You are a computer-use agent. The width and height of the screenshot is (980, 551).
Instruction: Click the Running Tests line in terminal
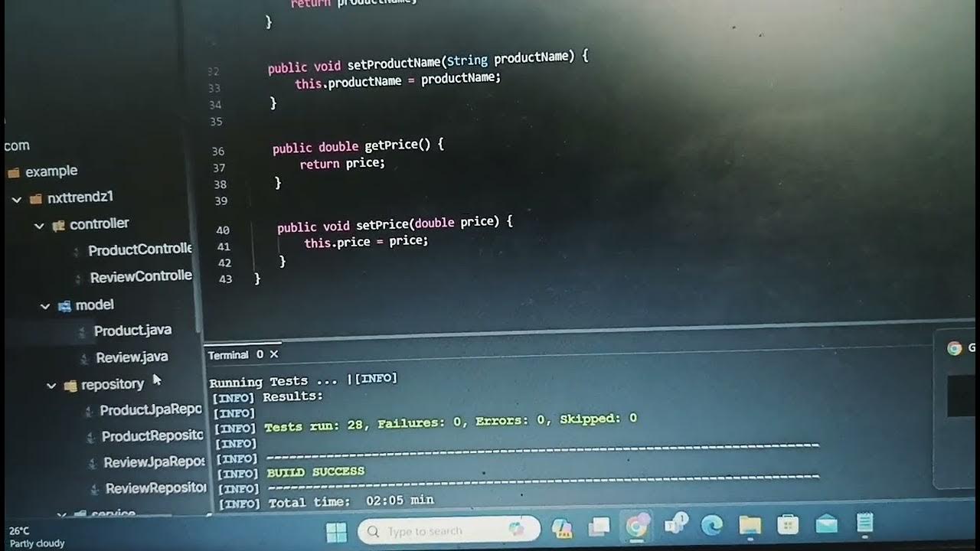[x=303, y=380]
